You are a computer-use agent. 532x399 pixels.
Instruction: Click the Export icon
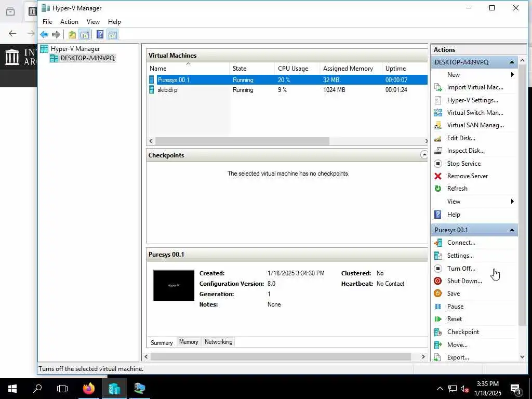(x=438, y=357)
